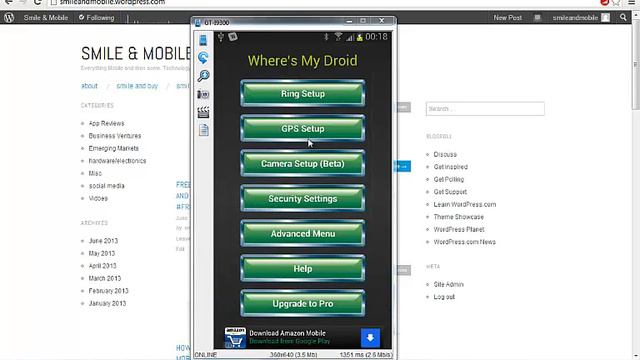Click in the blog Search field
Image resolution: width=640 pixels, height=360 pixels.
point(485,109)
